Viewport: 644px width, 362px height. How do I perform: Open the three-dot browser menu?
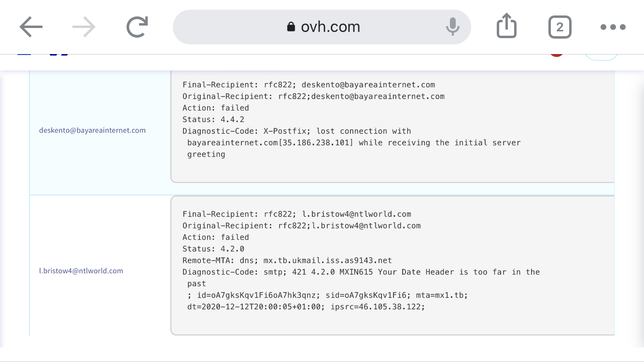point(613,27)
